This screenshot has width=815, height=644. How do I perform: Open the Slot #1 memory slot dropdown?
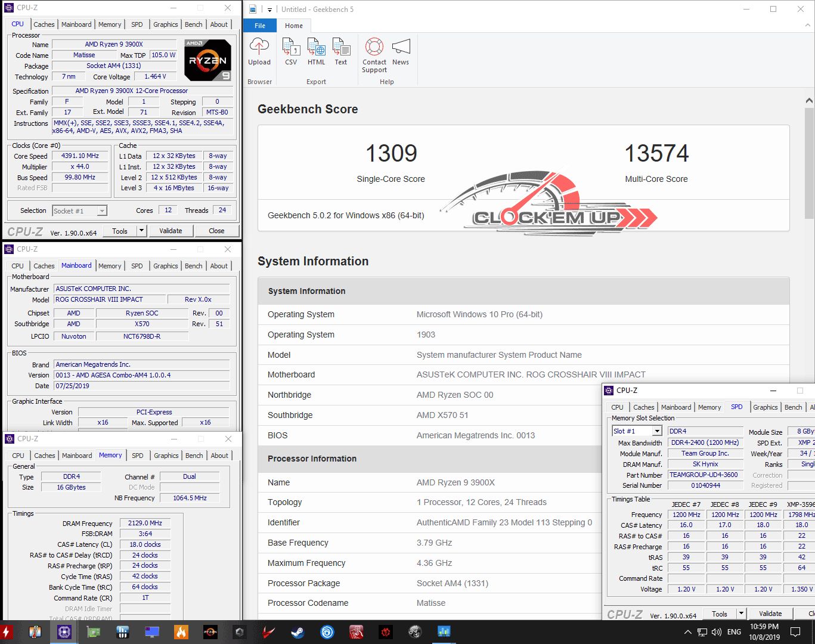[657, 431]
